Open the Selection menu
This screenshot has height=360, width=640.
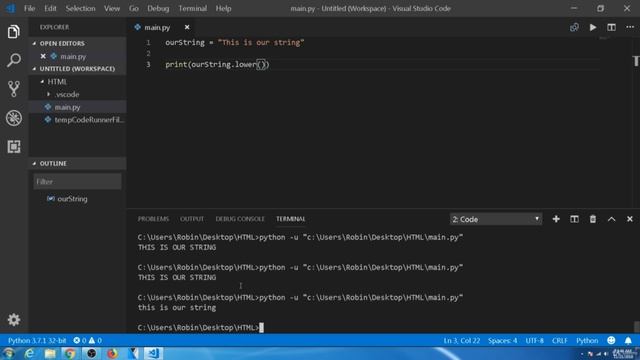coord(80,8)
